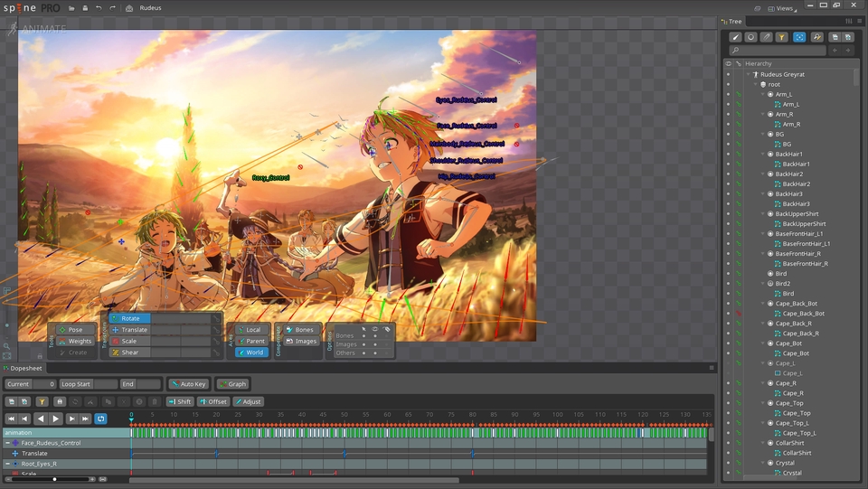Screen dimensions: 868x489
Task: Set axes to Local
Action: [x=252, y=330]
